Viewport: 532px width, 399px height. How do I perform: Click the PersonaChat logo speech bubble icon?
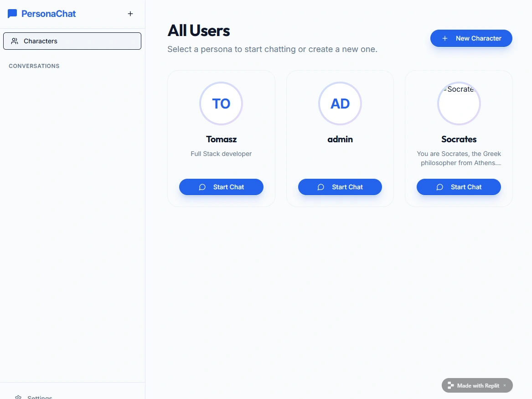point(12,14)
